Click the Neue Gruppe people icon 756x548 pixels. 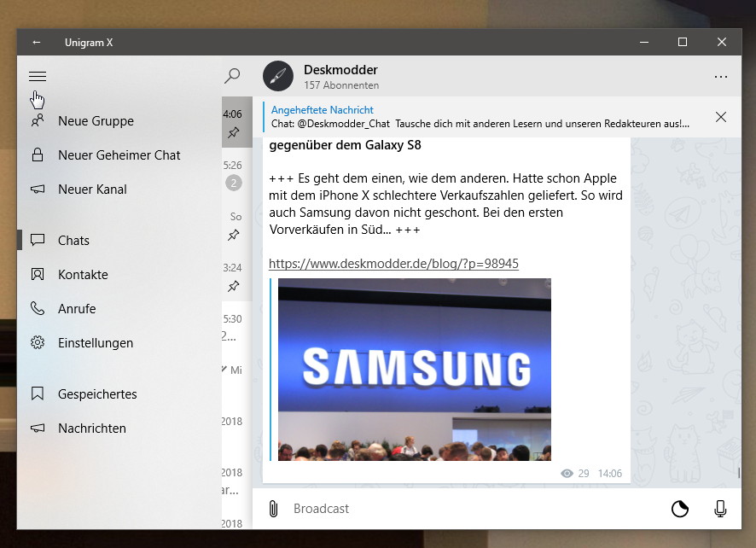(x=38, y=120)
